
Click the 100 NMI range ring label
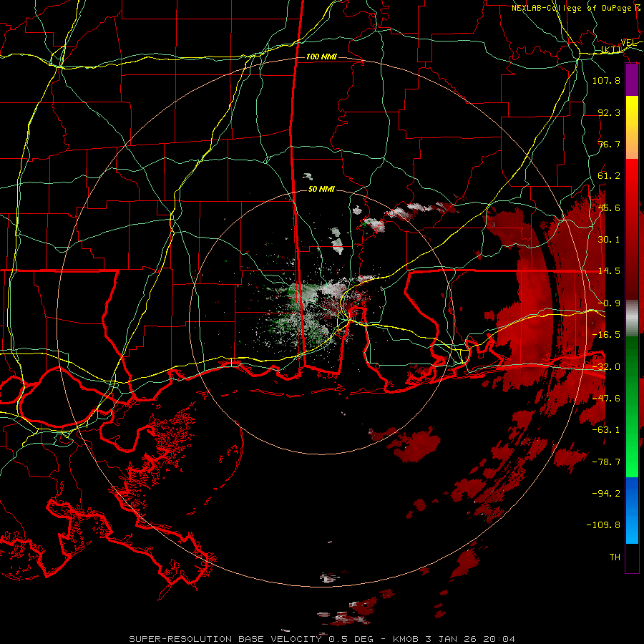(x=321, y=57)
